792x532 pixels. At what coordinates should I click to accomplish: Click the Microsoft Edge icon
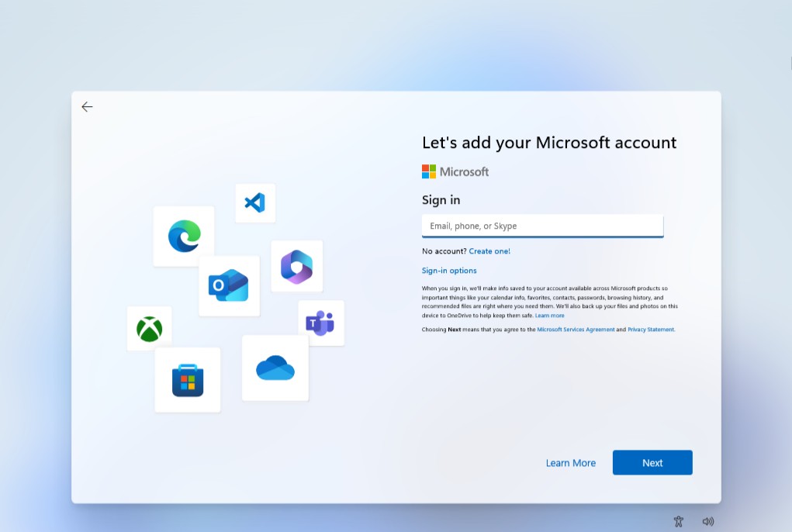click(x=184, y=236)
